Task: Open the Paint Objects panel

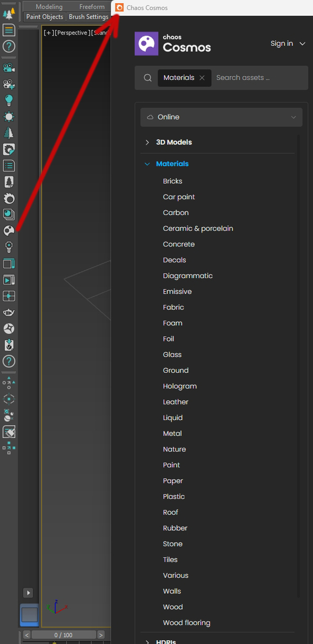Action: point(45,16)
